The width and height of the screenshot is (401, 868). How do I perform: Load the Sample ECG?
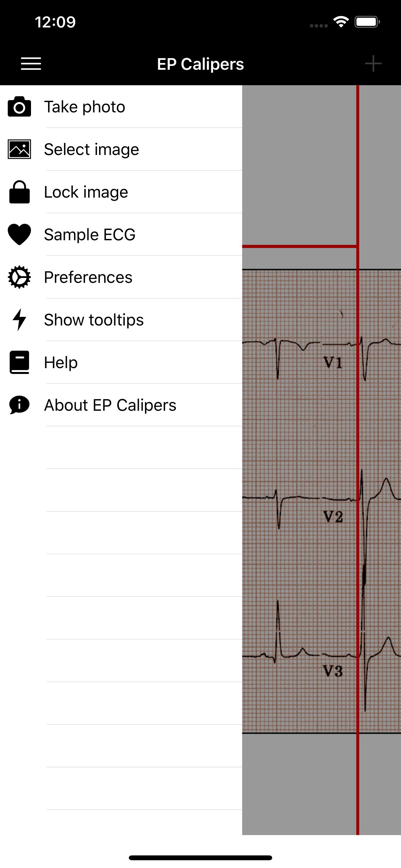coord(90,234)
